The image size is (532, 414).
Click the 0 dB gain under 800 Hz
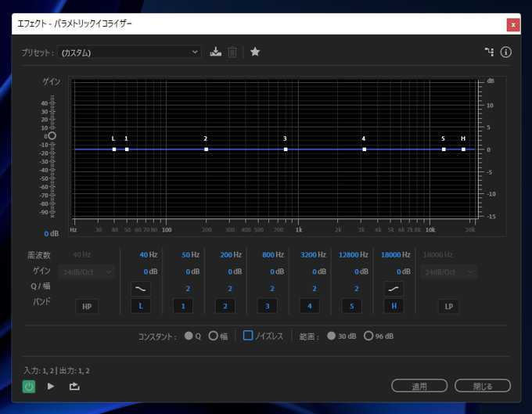click(277, 272)
